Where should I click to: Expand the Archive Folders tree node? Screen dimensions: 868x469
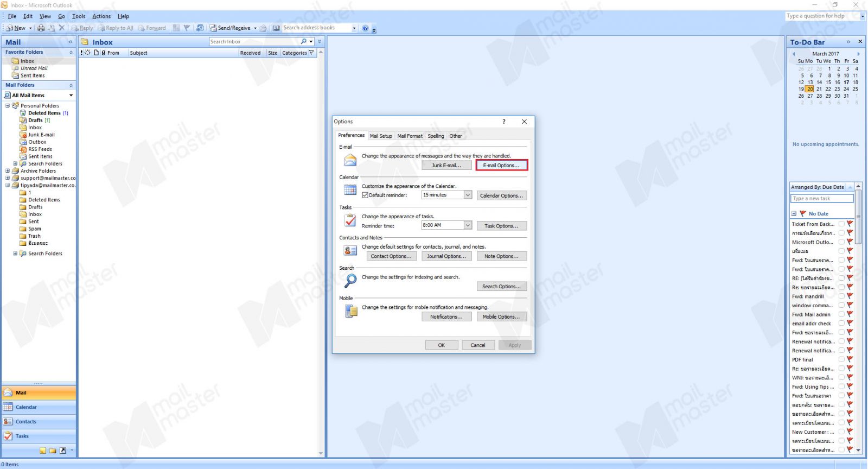(8, 171)
